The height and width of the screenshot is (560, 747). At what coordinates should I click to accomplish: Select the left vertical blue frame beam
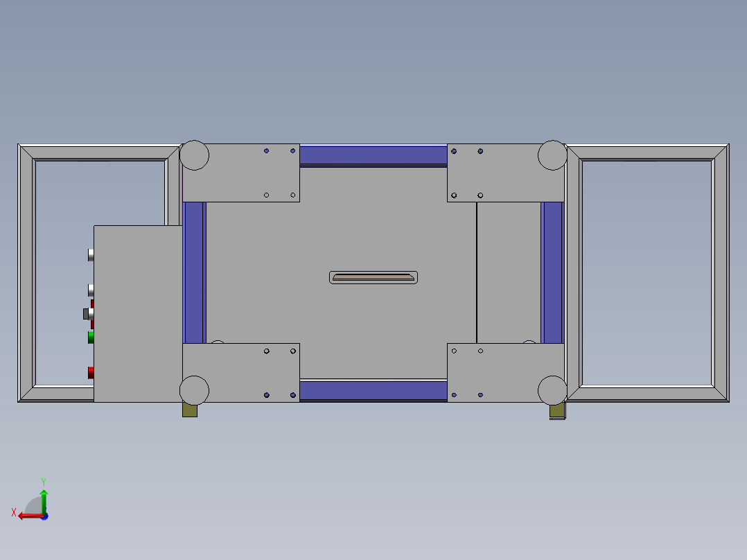(x=194, y=272)
